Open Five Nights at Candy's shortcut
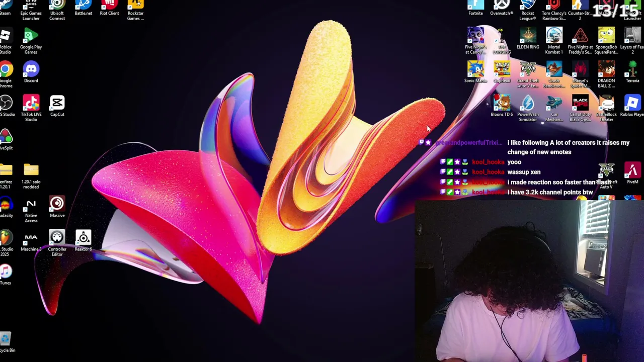644x362 pixels. click(x=475, y=42)
